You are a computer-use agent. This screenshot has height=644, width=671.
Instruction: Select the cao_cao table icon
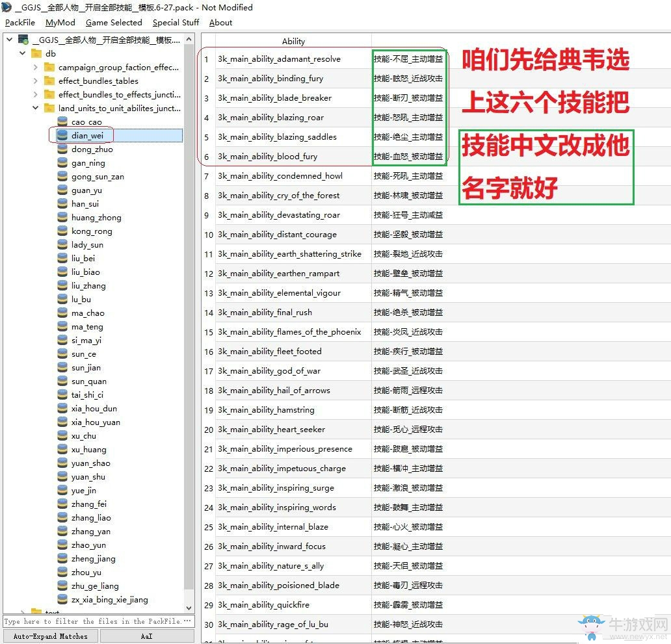(62, 122)
